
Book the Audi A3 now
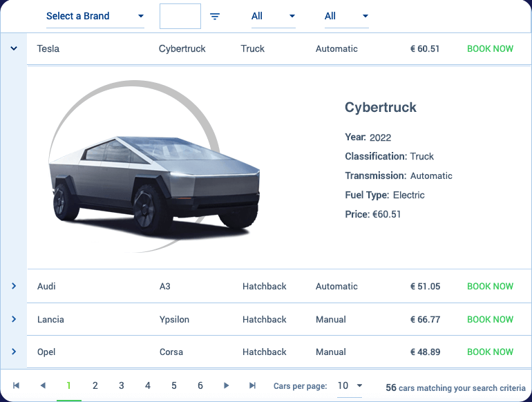490,287
